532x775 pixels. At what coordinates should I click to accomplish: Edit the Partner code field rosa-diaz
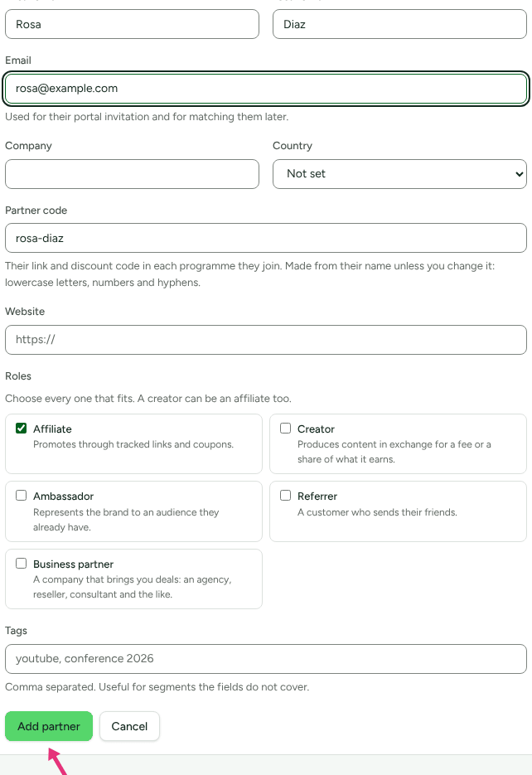coord(266,238)
